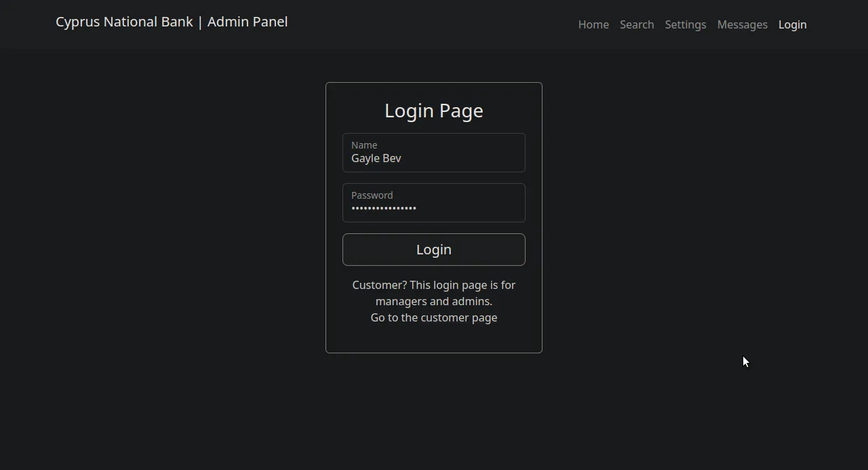Image resolution: width=868 pixels, height=470 pixels.
Task: Open Settings from the navigation bar
Action: (685, 24)
